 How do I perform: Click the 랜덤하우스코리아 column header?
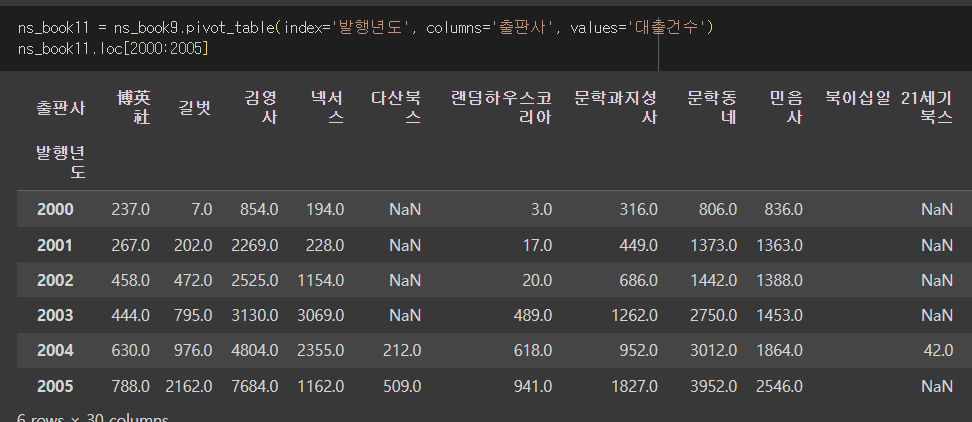[x=501, y=107]
